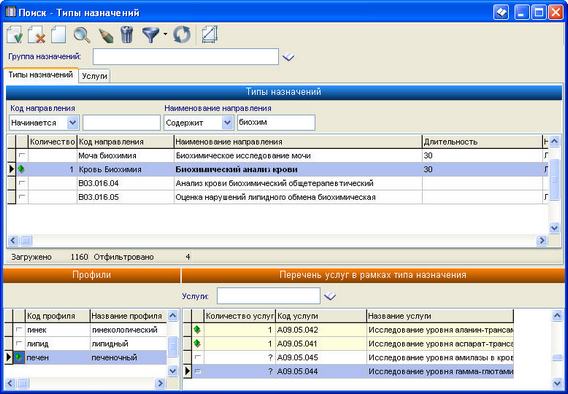Viewport: 568px width, 394px height.
Task: Sort by Длительность column header
Action: (482, 142)
